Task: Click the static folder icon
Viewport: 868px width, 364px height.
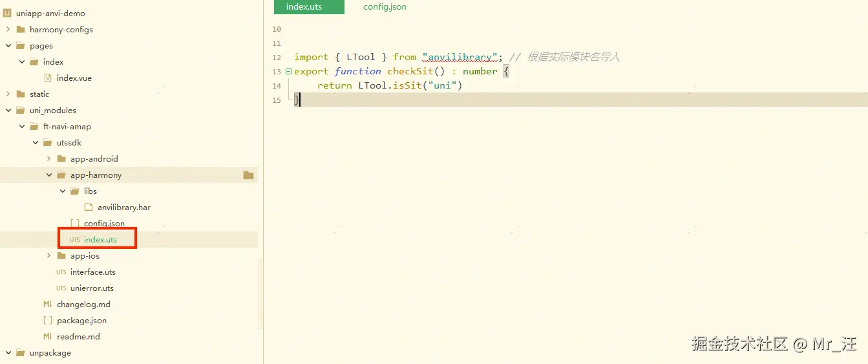Action: (x=21, y=94)
